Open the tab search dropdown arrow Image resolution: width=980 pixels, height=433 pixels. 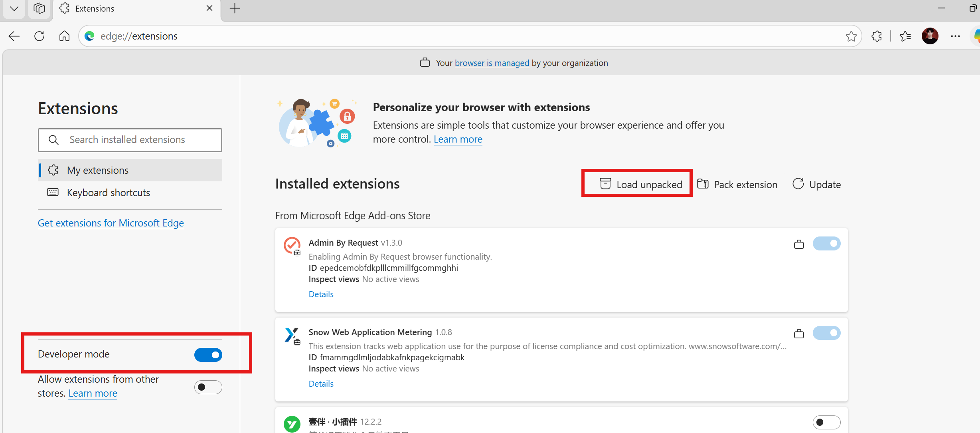click(x=14, y=8)
